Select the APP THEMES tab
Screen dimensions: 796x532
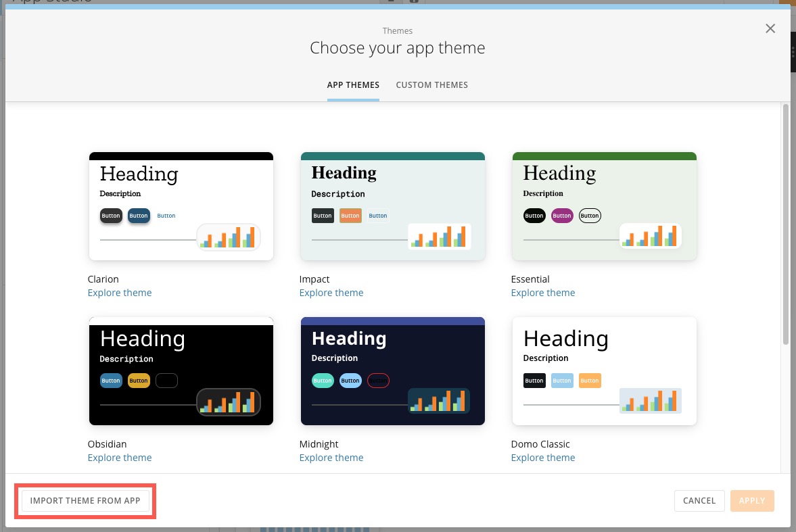(x=353, y=84)
